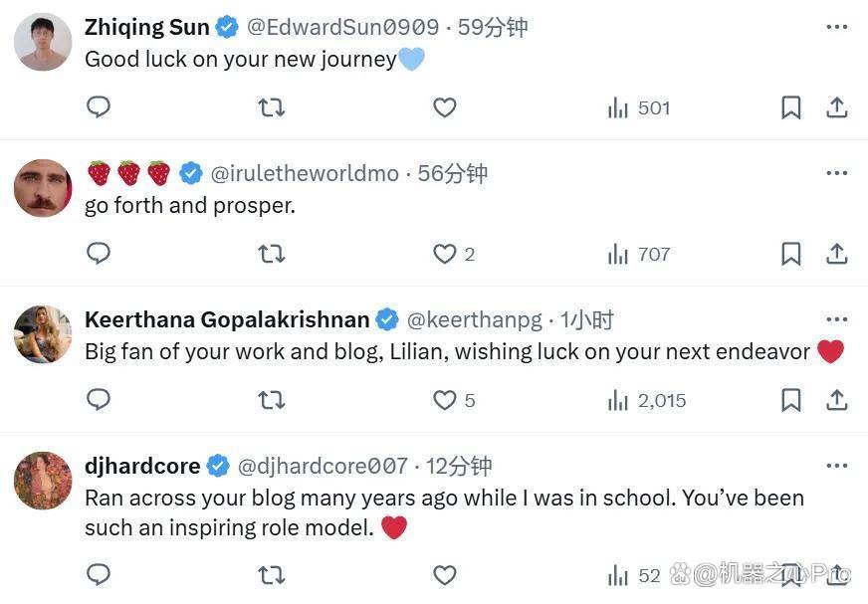The width and height of the screenshot is (868, 604).
Task: Open the @EdwardSun0909 handle link
Action: [342, 27]
